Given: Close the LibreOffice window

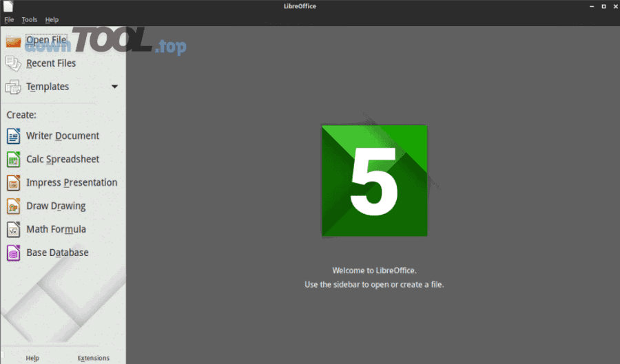Looking at the screenshot, I should pyautogui.click(x=616, y=6).
